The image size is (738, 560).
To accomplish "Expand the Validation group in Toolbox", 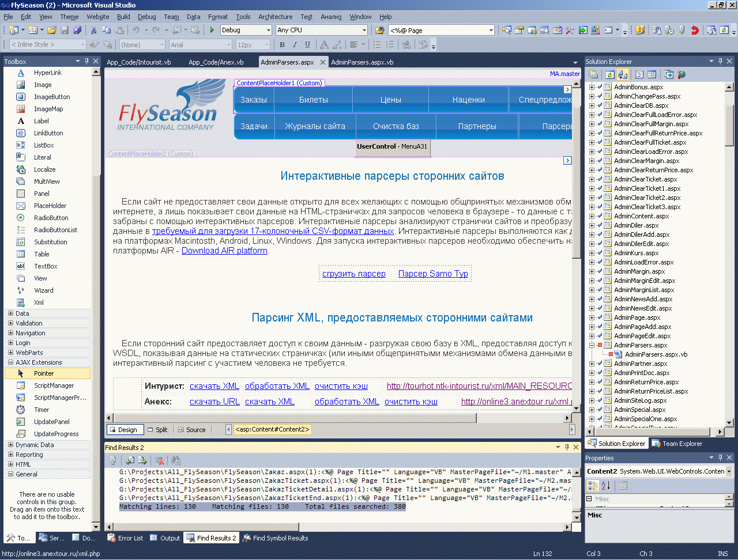I will [x=10, y=323].
